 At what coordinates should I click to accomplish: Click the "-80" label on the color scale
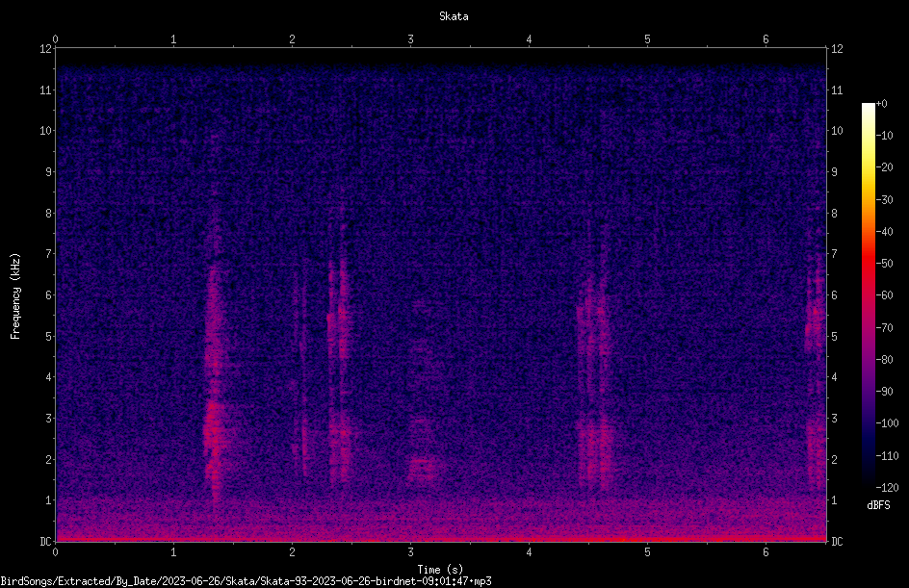click(885, 360)
